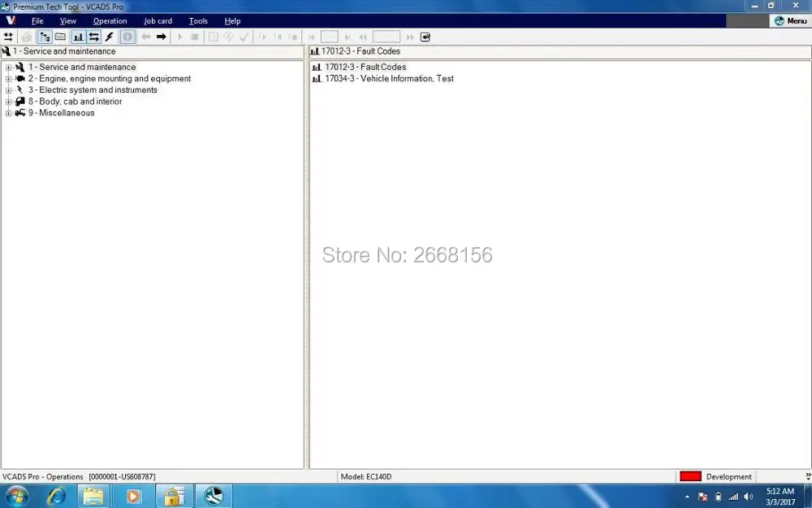Screen dimensions: 812x508
Task: Toggle the information toolbar icon
Action: tap(127, 37)
